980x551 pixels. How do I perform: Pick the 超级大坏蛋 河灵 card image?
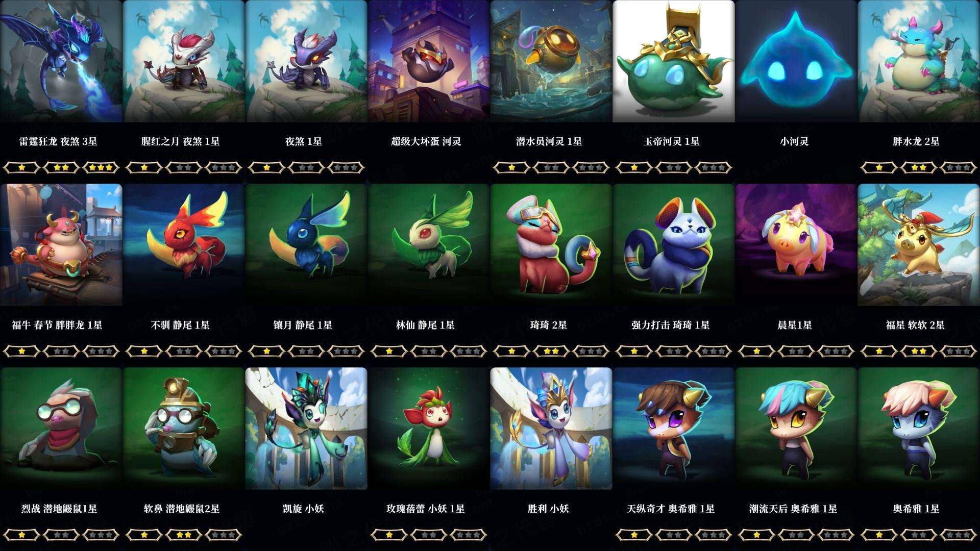pyautogui.click(x=429, y=61)
